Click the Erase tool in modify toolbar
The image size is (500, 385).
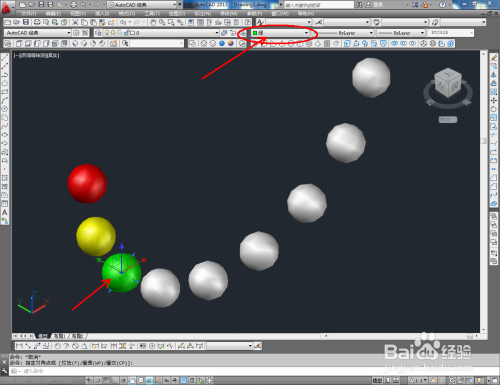494,58
